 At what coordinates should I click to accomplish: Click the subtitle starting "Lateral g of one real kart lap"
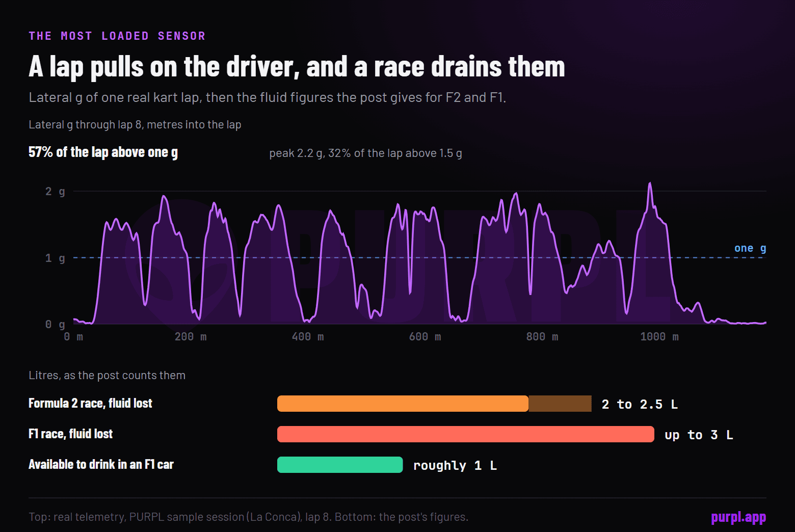268,97
